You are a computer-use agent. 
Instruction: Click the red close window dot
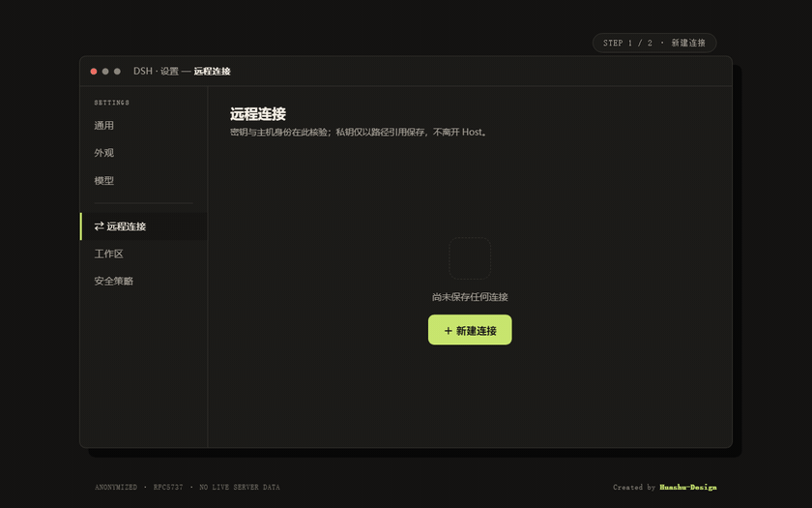click(94, 71)
